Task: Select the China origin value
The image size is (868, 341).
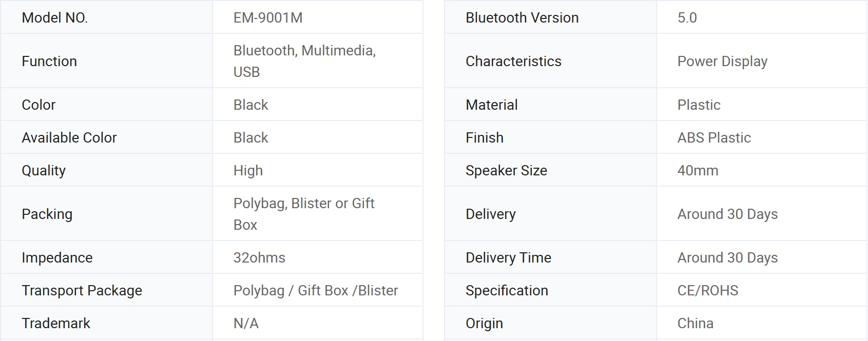Action: [x=696, y=324]
